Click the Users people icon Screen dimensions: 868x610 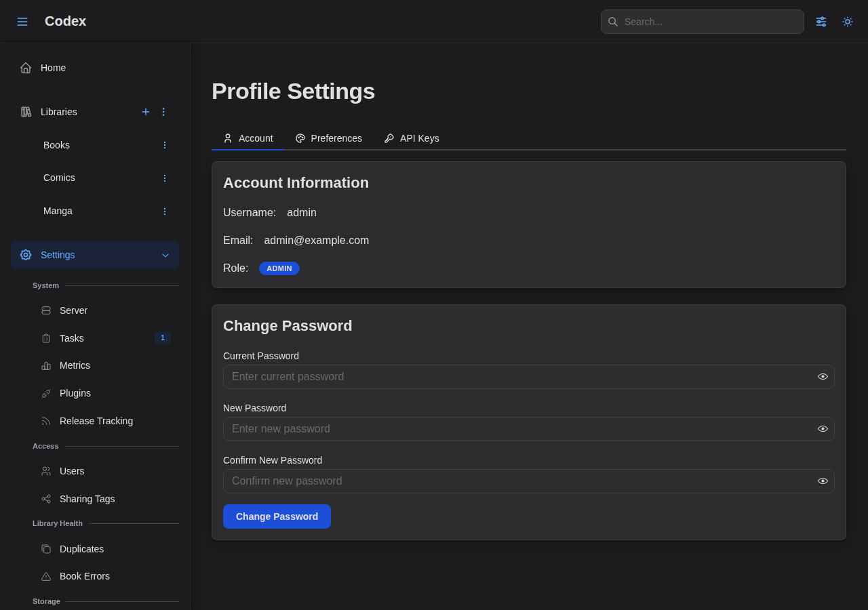46,471
